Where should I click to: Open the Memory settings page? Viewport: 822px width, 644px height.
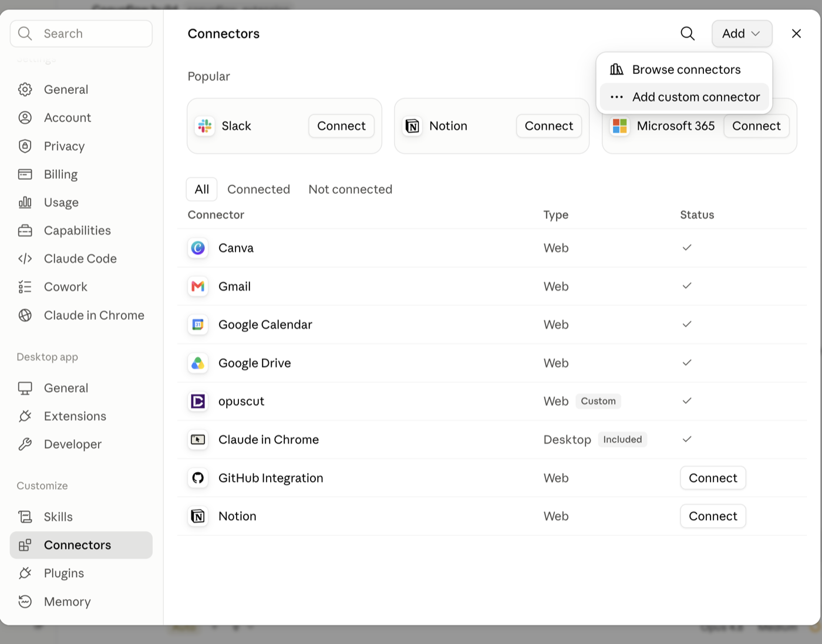pos(81,602)
